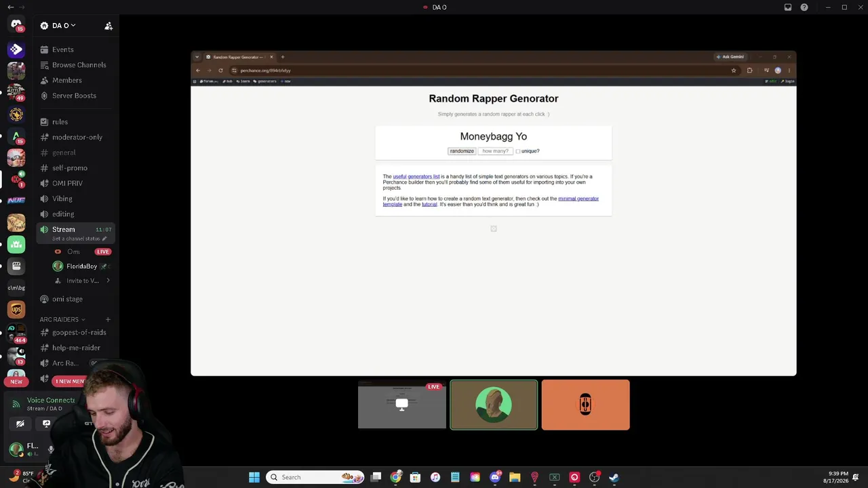Open the useful generators list link

(416, 177)
